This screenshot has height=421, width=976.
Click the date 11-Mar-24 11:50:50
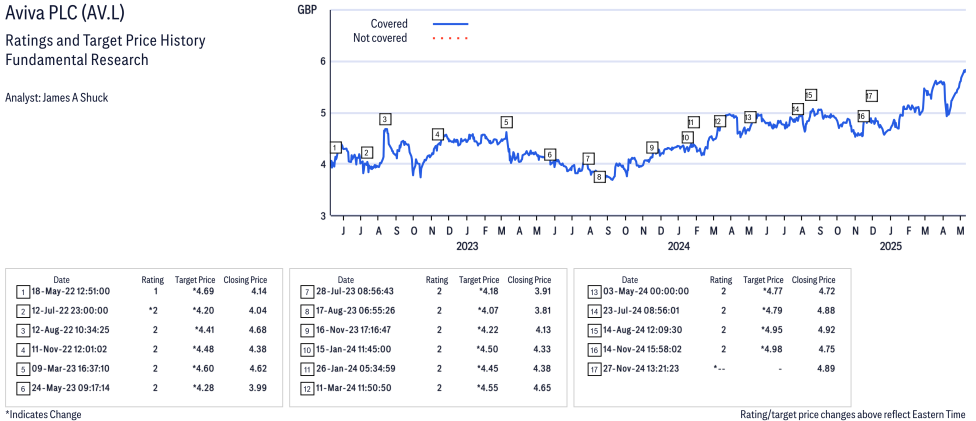pos(354,387)
